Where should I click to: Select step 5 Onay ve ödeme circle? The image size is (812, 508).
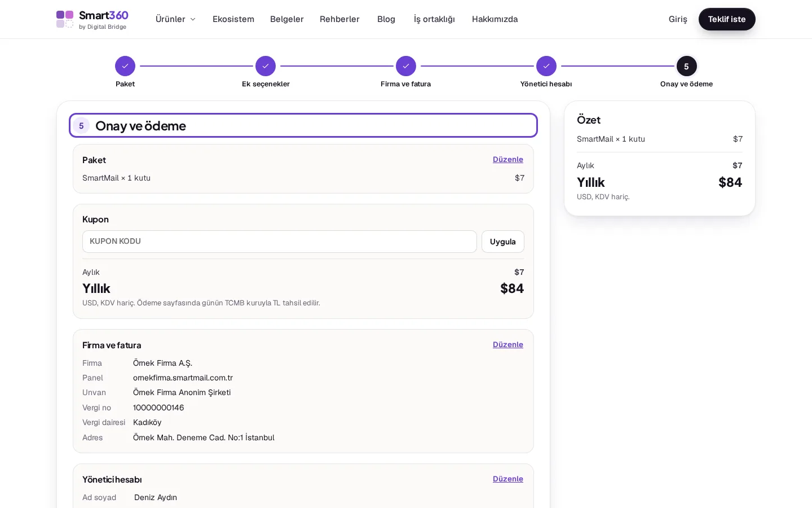[x=687, y=66]
